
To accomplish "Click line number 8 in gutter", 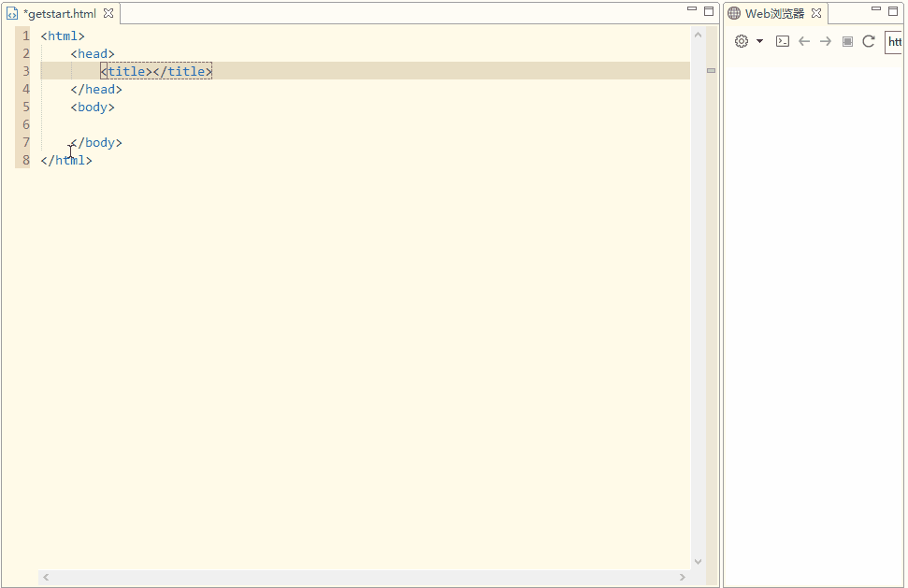I will pyautogui.click(x=26, y=160).
